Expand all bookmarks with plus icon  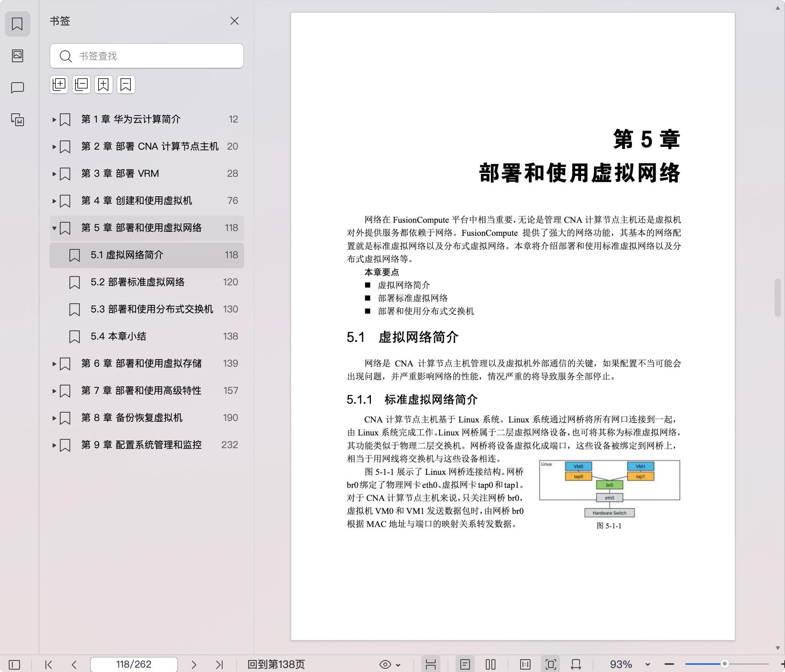pyautogui.click(x=59, y=85)
